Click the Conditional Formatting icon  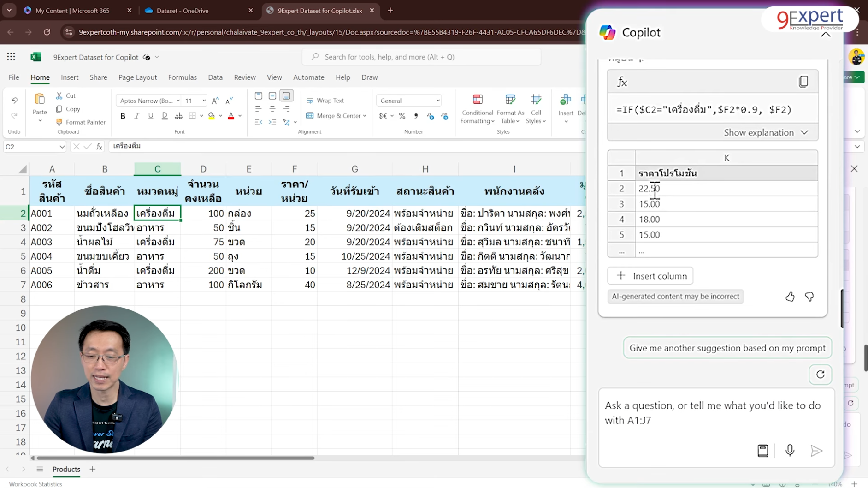point(478,100)
